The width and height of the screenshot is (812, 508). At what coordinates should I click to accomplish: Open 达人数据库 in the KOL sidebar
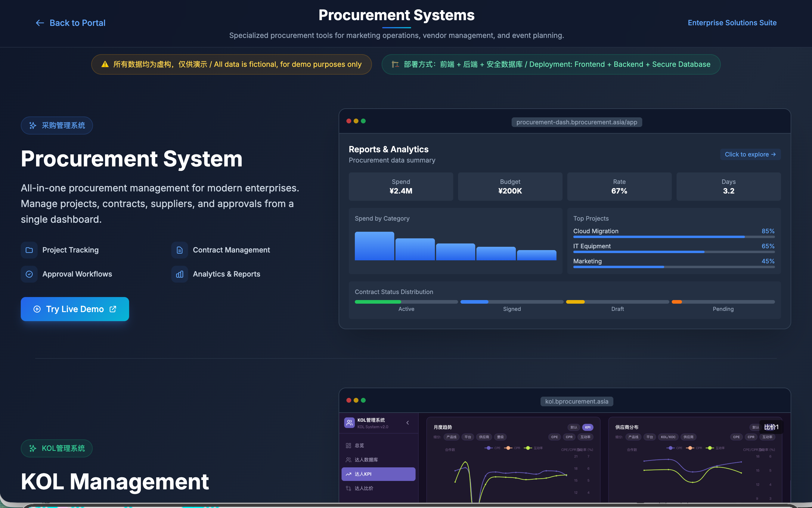pos(378,460)
